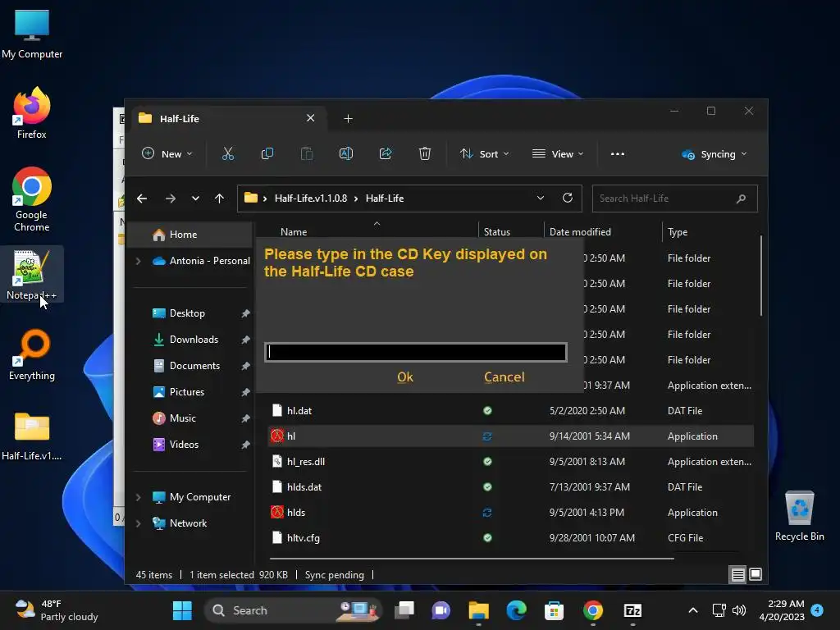840x630 pixels.
Task: Expand My Computer tree node
Action: (138, 497)
